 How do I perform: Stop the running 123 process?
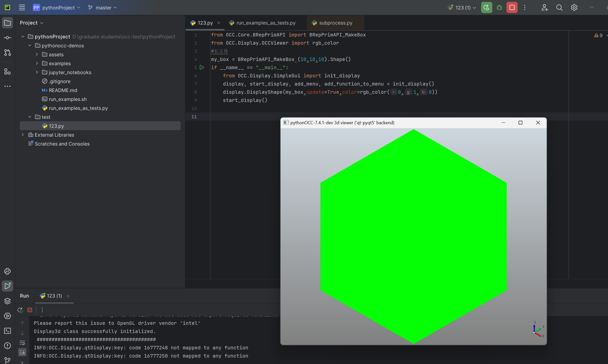[x=512, y=7]
